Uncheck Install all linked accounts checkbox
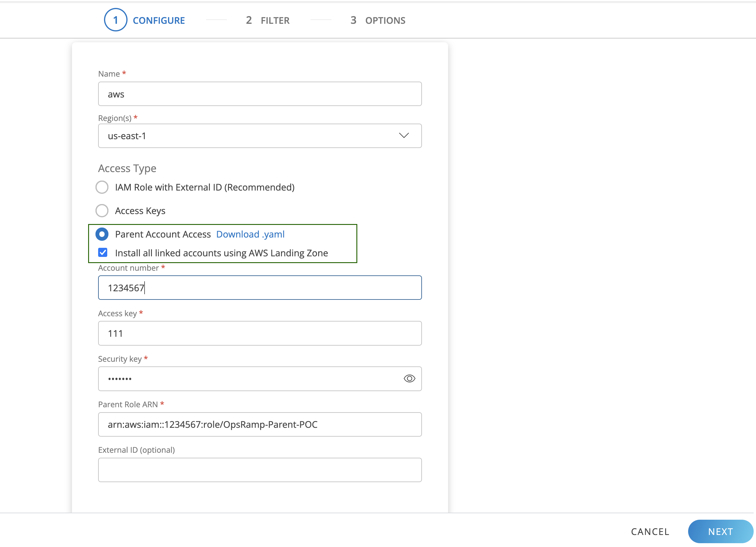756x547 pixels. [103, 253]
